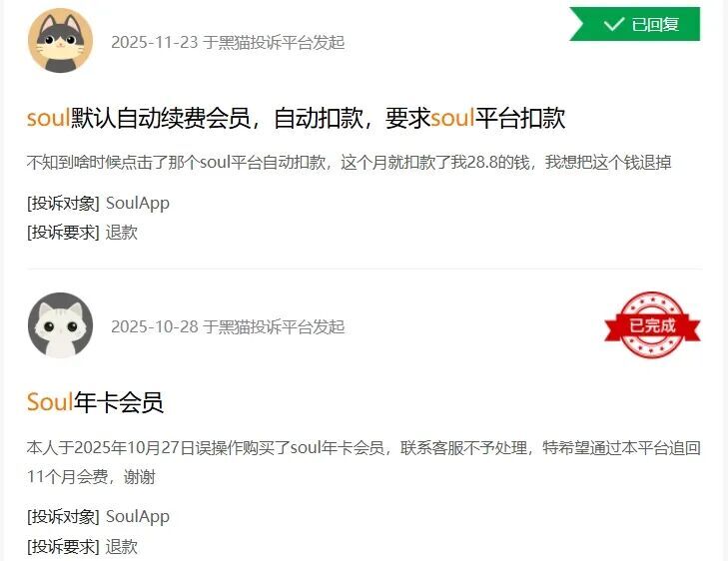Select SoulApp target under the first complaint
Viewport: 728px width, 561px height.
click(x=138, y=204)
